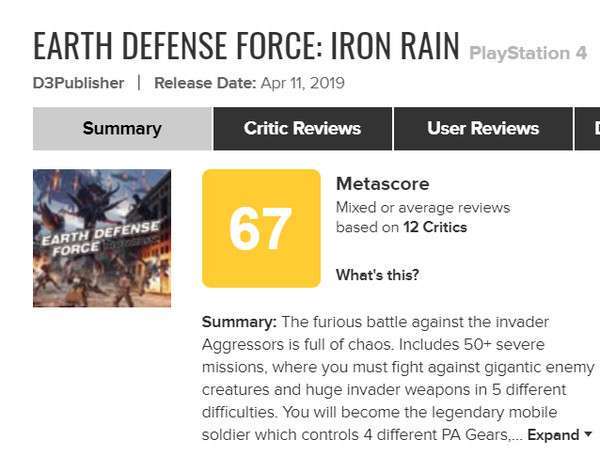Image resolution: width=600 pixels, height=456 pixels.
Task: Open the cut-off tab after User Reviews
Action: [x=587, y=129]
